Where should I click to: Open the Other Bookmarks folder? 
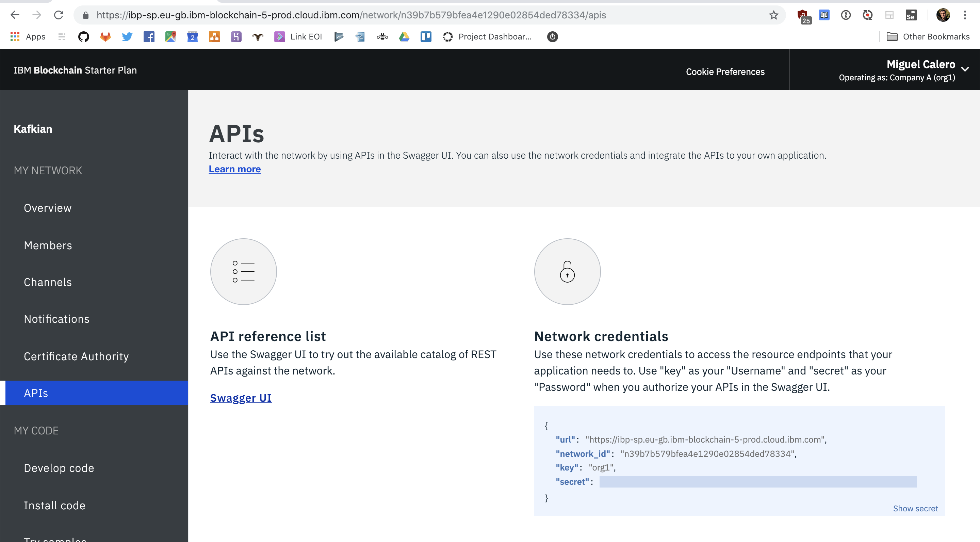(928, 36)
